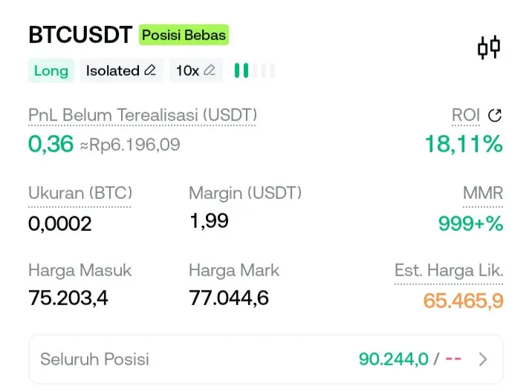
Task: Tap Est. Harga Lik. label
Action: point(449,271)
